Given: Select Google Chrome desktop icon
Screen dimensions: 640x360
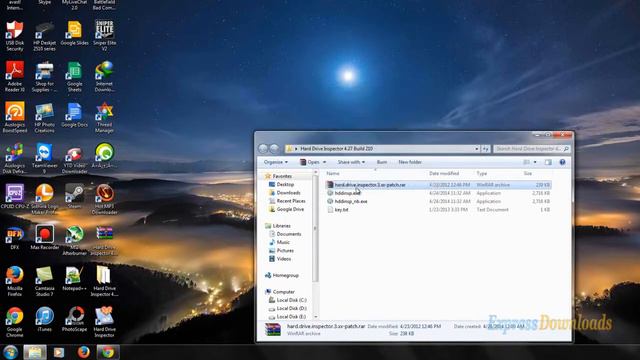Looking at the screenshot, I should point(15,322).
